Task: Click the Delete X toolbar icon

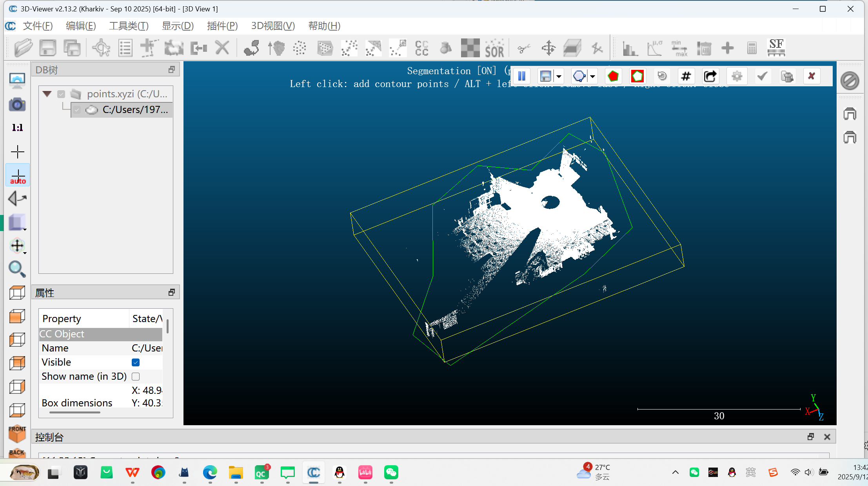Action: coord(222,48)
